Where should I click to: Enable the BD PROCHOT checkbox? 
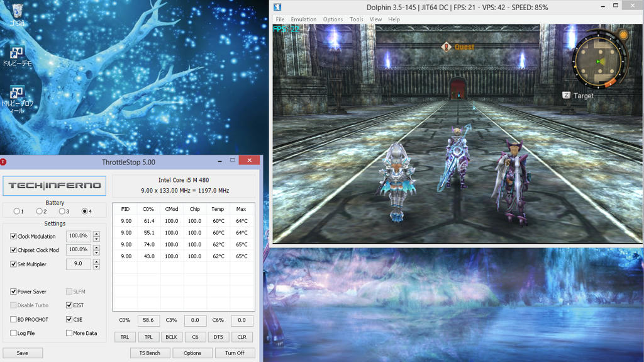(x=14, y=319)
